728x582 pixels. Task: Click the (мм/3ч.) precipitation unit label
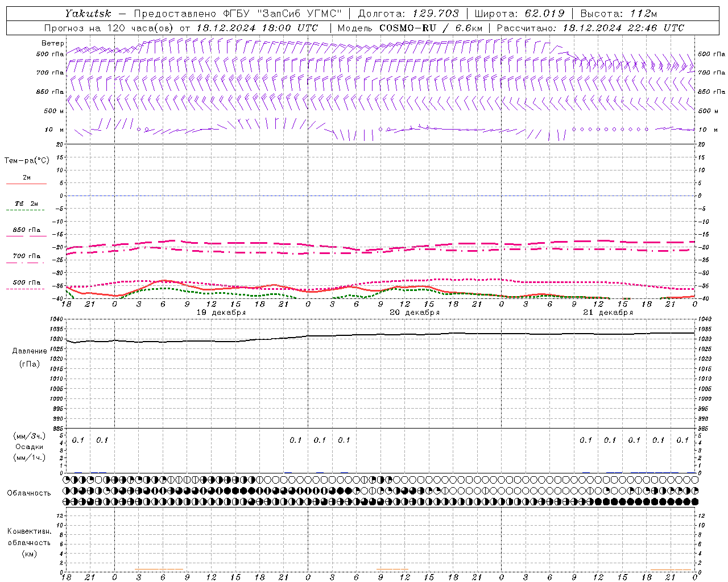coord(29,436)
